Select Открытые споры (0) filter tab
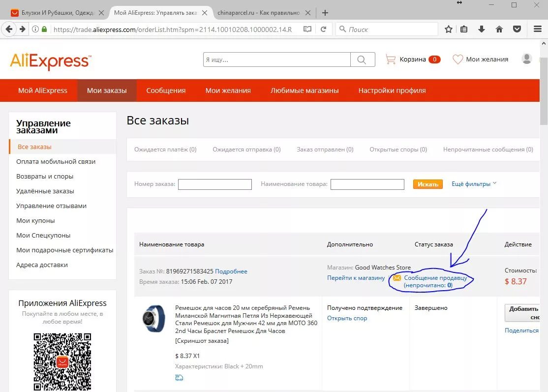The image size is (548, 392). (398, 150)
